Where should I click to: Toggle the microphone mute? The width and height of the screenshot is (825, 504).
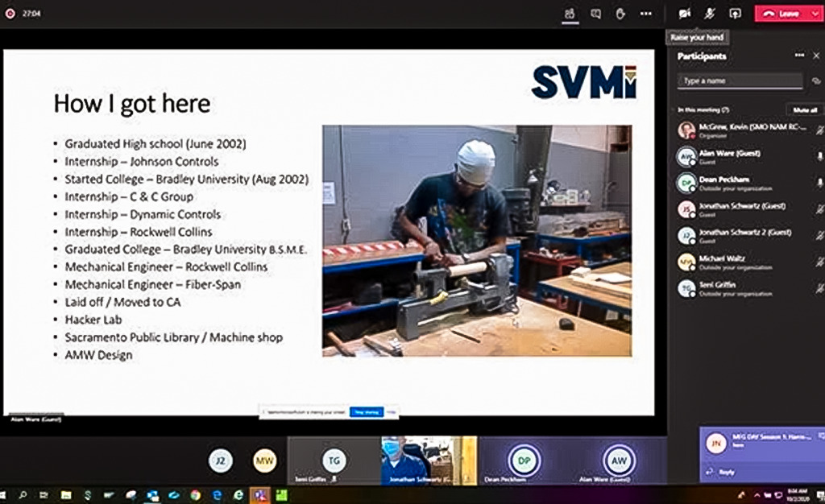(710, 14)
